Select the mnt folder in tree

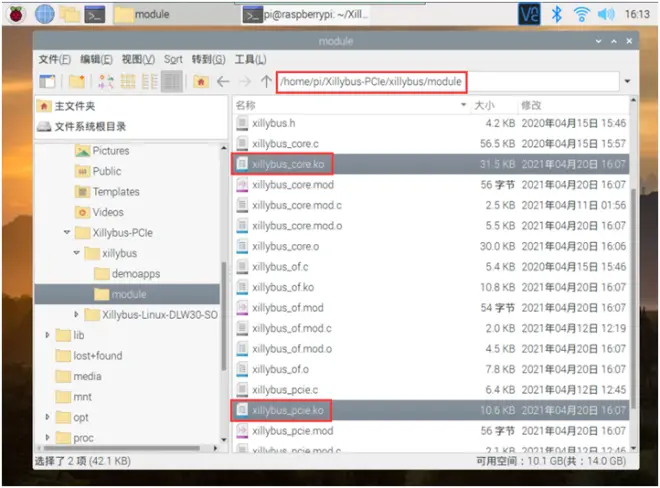tap(74, 397)
